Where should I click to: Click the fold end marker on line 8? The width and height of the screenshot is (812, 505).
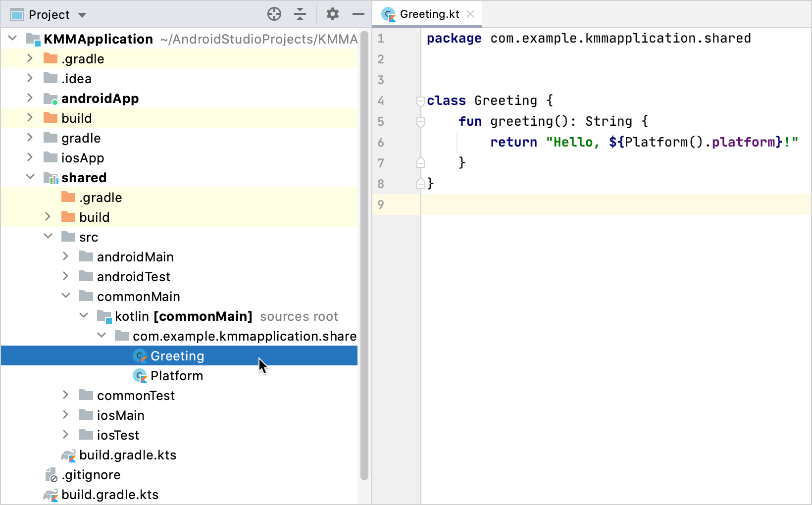click(421, 183)
